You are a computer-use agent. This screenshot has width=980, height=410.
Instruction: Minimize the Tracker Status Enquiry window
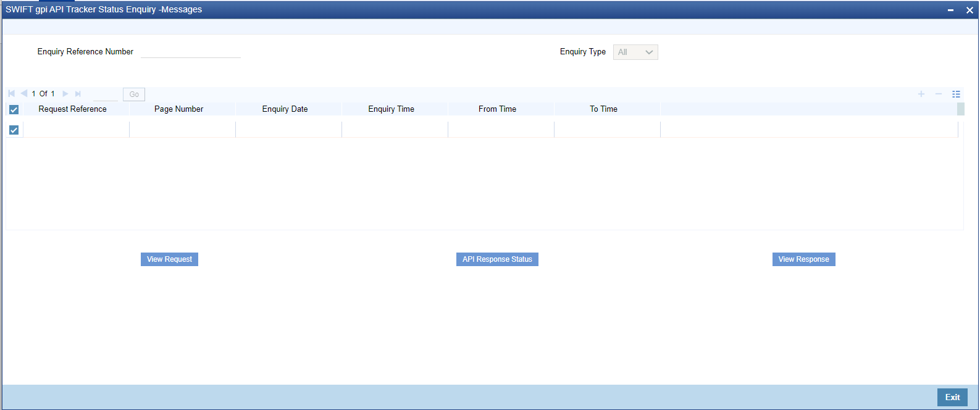950,10
